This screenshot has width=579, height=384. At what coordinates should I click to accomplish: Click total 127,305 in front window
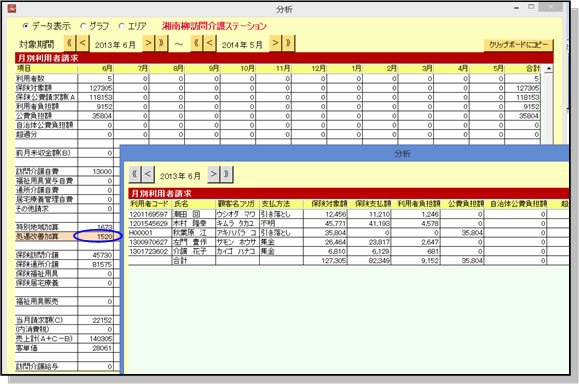tap(325, 261)
